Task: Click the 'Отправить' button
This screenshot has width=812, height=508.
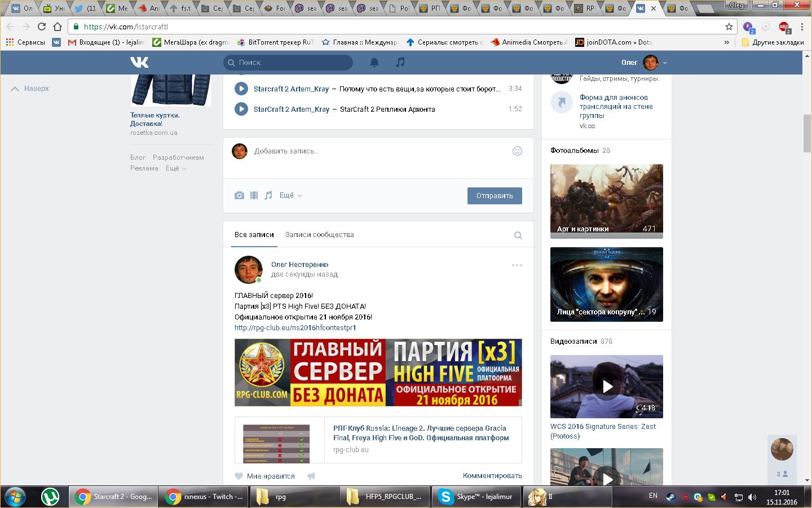Action: point(495,196)
